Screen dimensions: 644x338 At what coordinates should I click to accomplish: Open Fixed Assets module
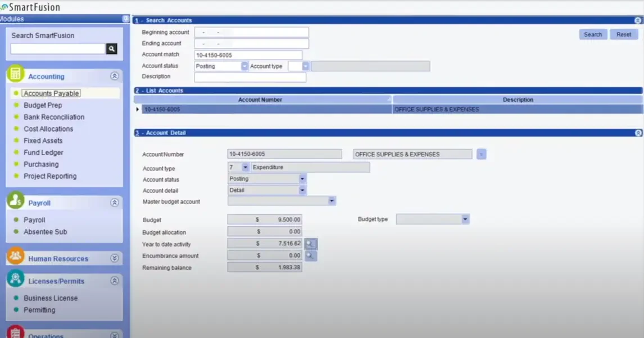pyautogui.click(x=43, y=141)
